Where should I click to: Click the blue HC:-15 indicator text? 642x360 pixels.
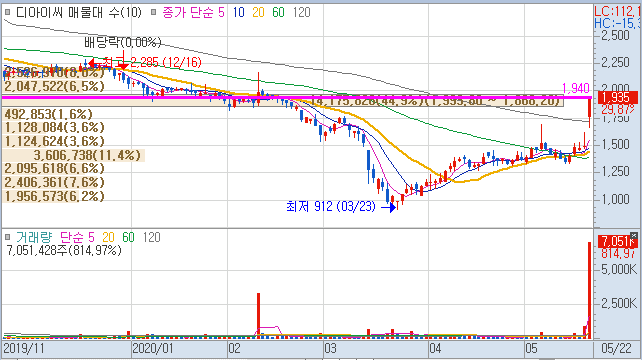pyautogui.click(x=617, y=23)
